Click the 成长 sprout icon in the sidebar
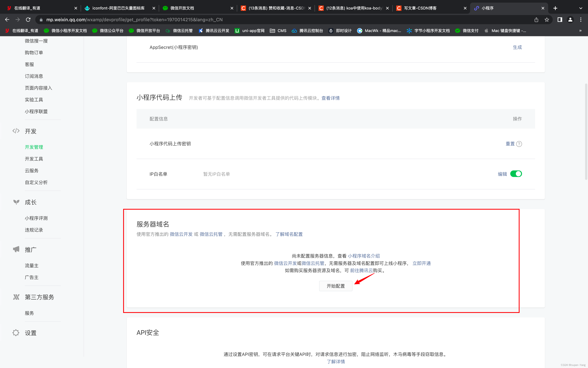The height and width of the screenshot is (368, 588). 16,202
